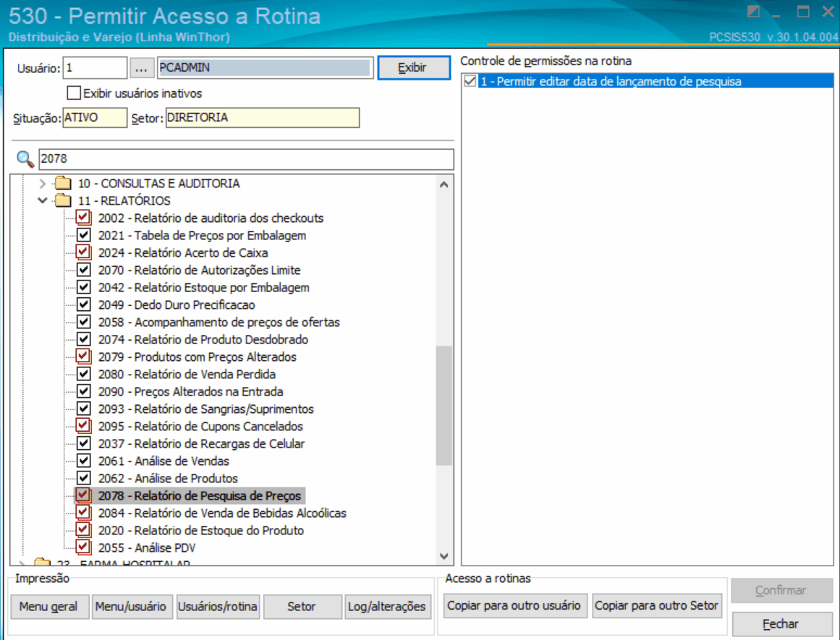Viewport: 840px width, 640px height.
Task: Click the Menu/usuário print button
Action: click(x=132, y=607)
